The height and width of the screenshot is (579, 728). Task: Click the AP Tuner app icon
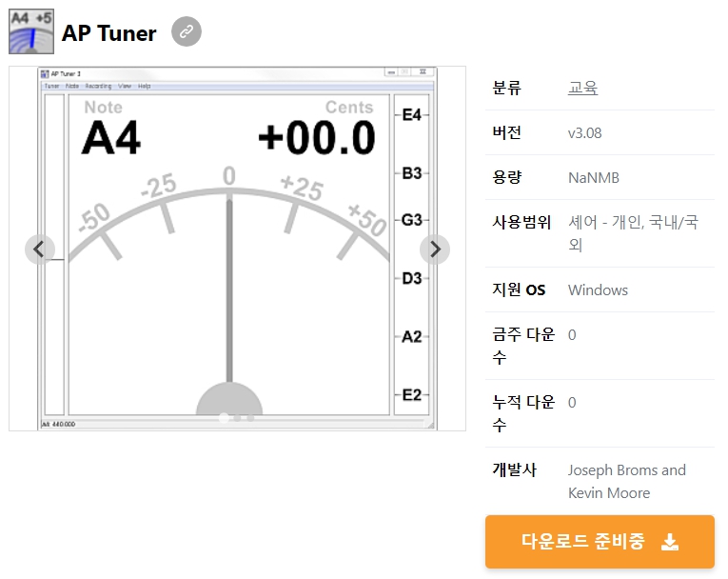31,31
